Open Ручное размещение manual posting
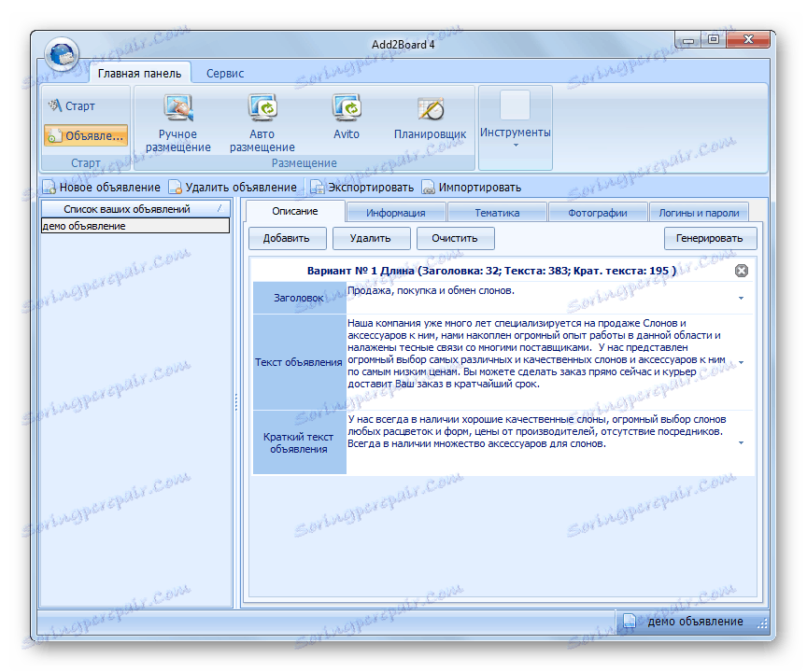Viewport: 807px width, 672px height. coord(177,123)
